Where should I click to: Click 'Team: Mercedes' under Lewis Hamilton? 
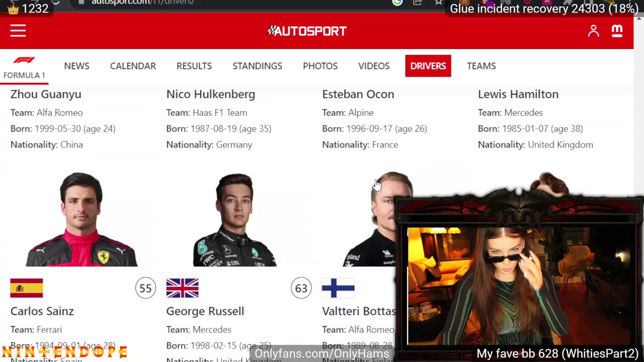510,113
